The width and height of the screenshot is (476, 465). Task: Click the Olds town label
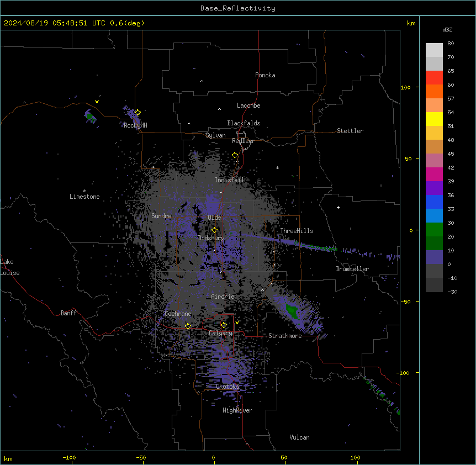214,218
